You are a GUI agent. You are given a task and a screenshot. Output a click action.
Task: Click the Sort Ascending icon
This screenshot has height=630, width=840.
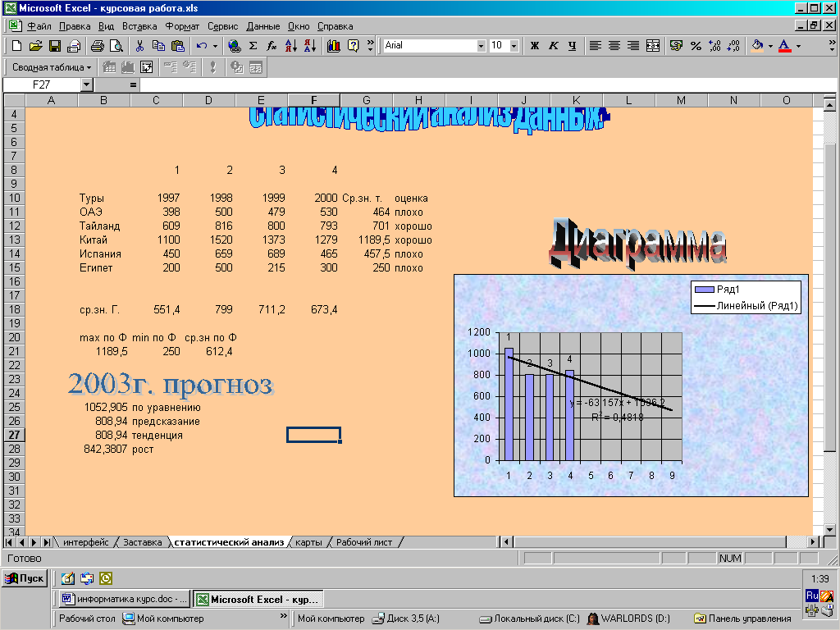290,46
